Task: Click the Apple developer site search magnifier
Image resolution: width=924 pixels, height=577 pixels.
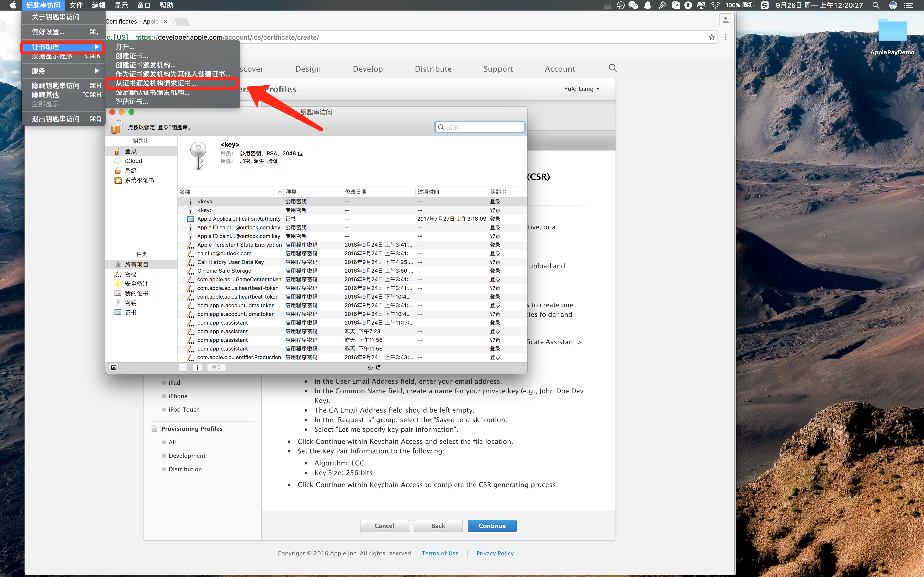Action: [x=612, y=68]
